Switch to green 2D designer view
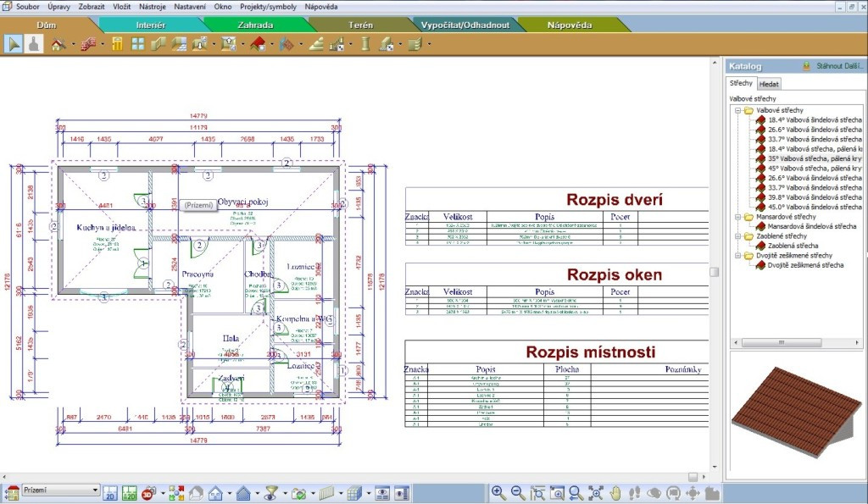The image size is (868, 504). point(130,493)
